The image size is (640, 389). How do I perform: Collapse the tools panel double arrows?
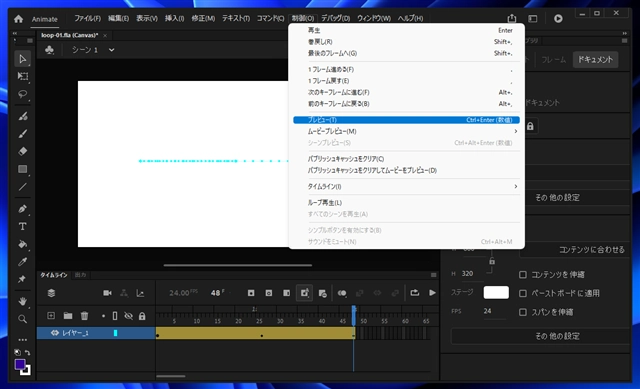tap(15, 33)
